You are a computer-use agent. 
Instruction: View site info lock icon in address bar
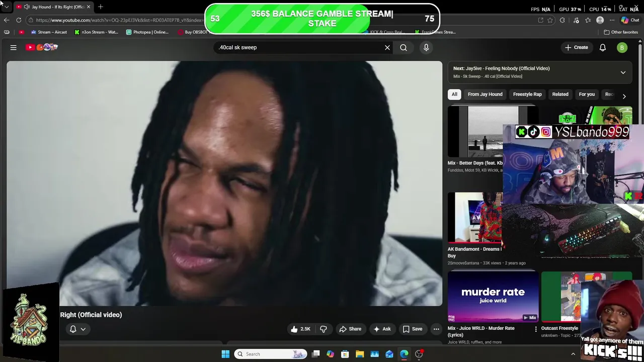point(31,20)
